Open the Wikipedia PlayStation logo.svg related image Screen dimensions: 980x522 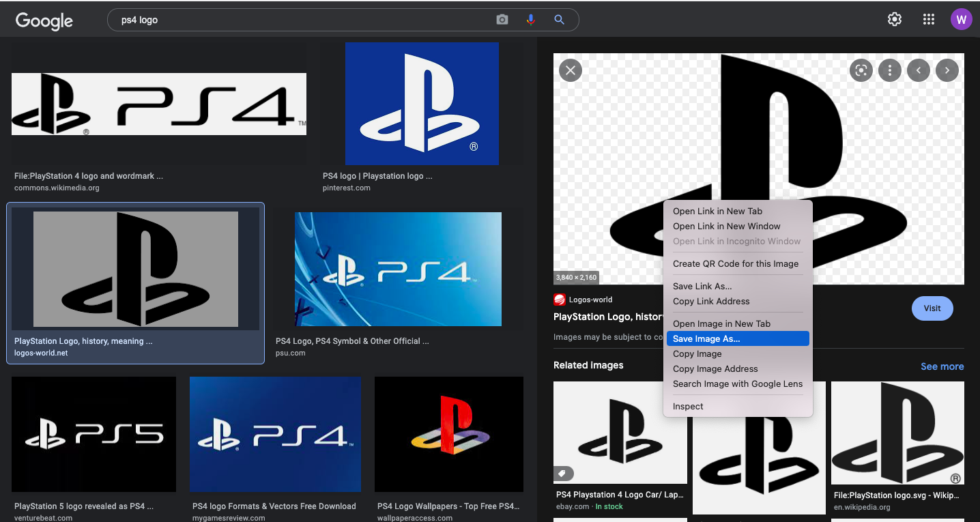pyautogui.click(x=897, y=433)
